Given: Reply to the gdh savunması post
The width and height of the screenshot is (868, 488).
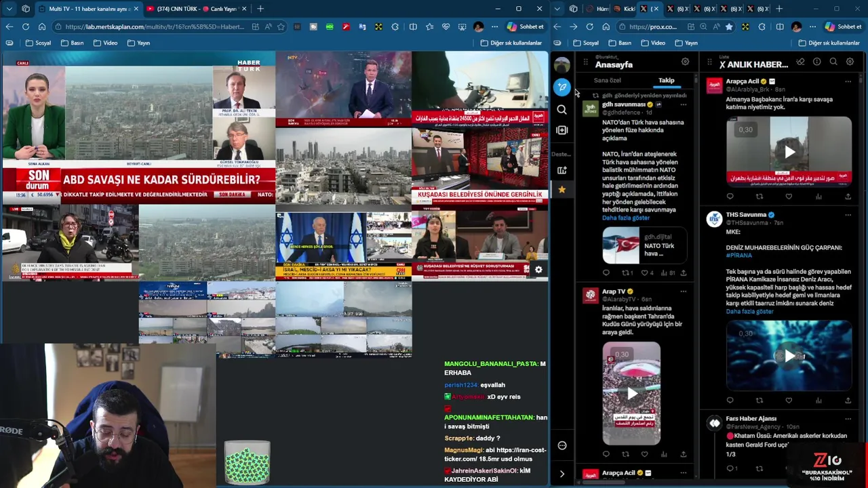Looking at the screenshot, I should point(606,272).
